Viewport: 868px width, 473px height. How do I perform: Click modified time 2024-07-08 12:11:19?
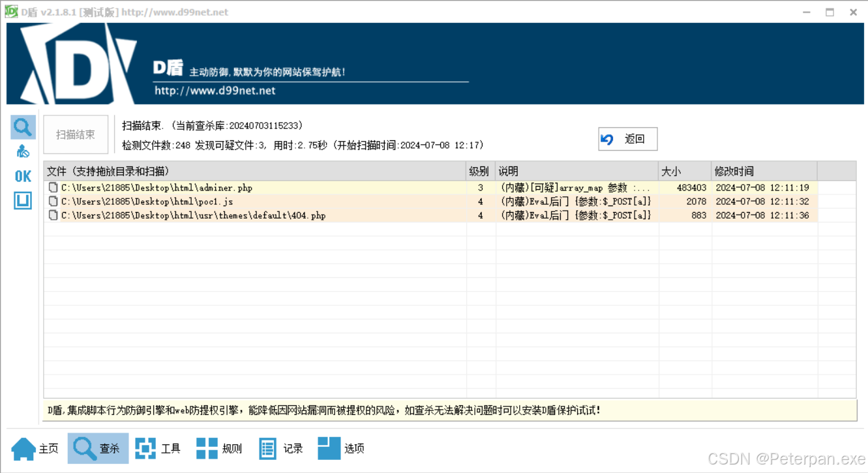tap(762, 188)
